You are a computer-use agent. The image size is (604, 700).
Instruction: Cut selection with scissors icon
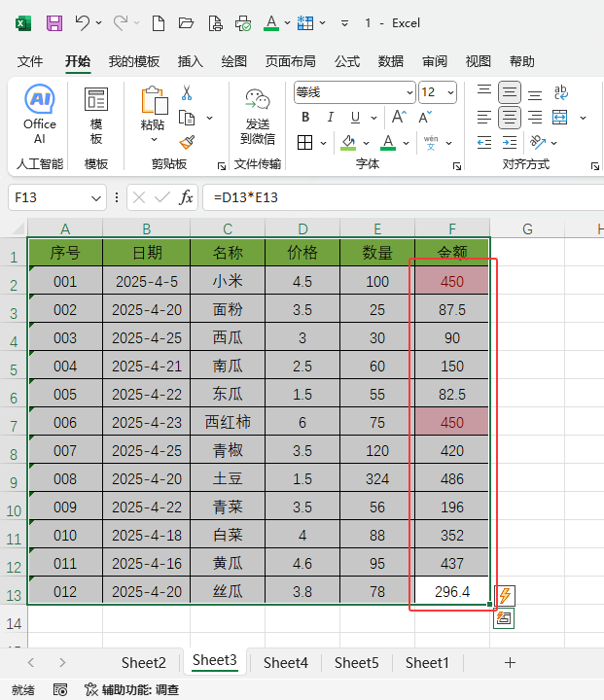pyautogui.click(x=187, y=93)
